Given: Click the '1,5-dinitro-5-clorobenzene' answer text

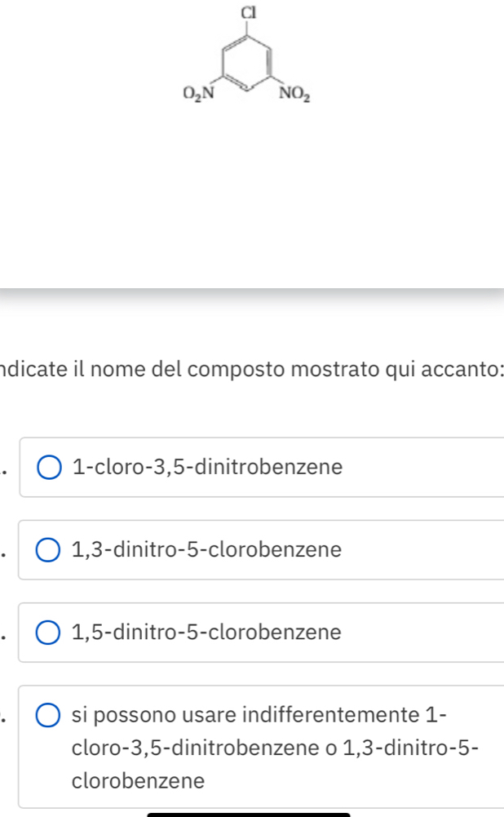Looking at the screenshot, I should tap(206, 633).
